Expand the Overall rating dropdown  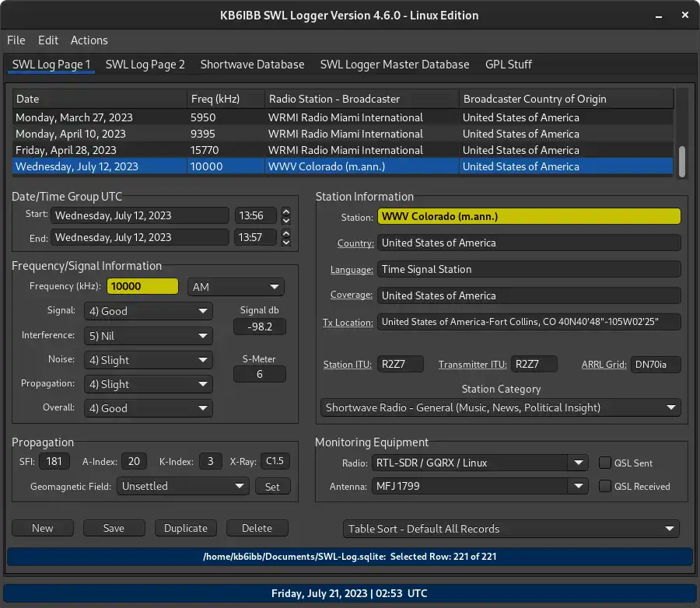(x=149, y=408)
